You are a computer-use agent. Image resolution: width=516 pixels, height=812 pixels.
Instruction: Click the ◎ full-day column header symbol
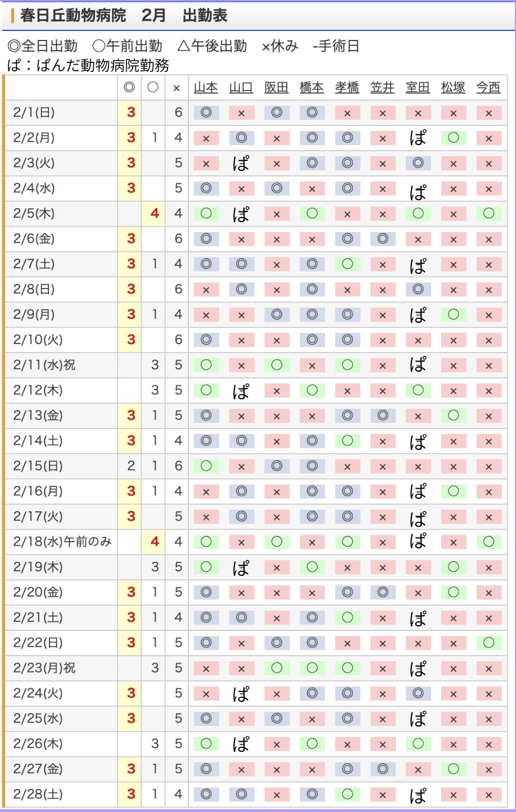(x=129, y=88)
